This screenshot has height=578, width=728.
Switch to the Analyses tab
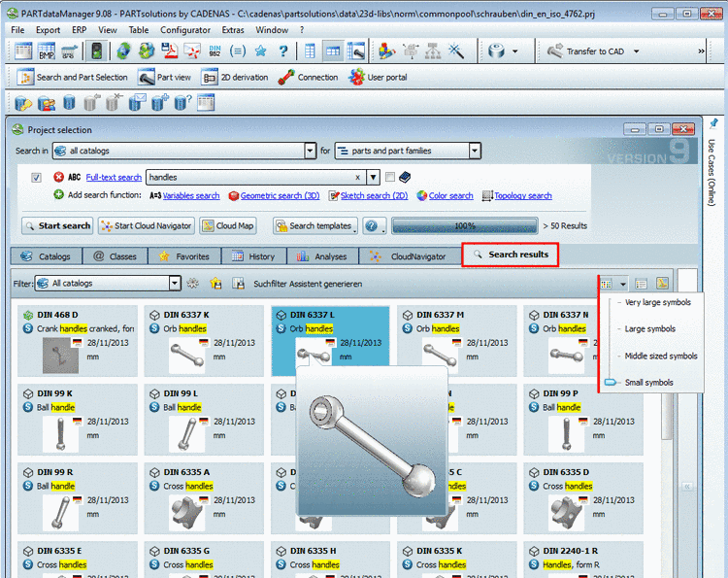click(x=322, y=256)
